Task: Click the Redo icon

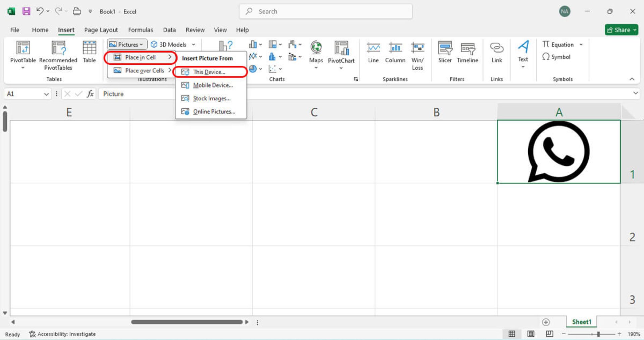Action: [58, 11]
